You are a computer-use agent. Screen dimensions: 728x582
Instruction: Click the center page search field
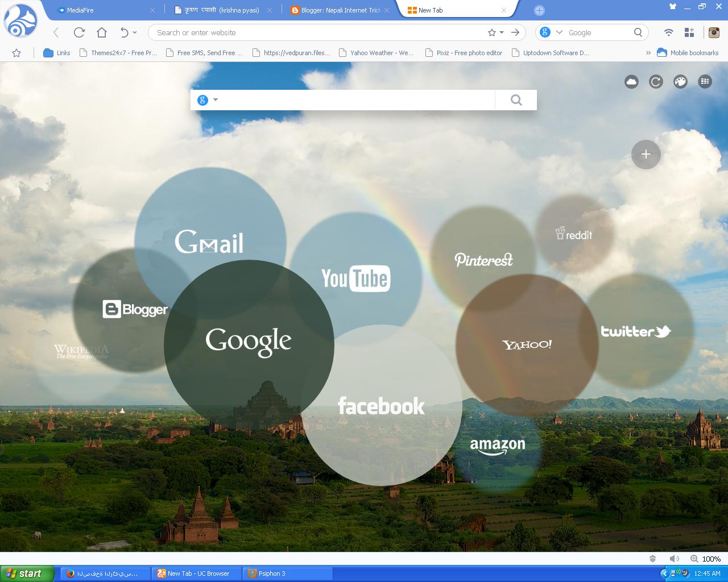(x=358, y=100)
